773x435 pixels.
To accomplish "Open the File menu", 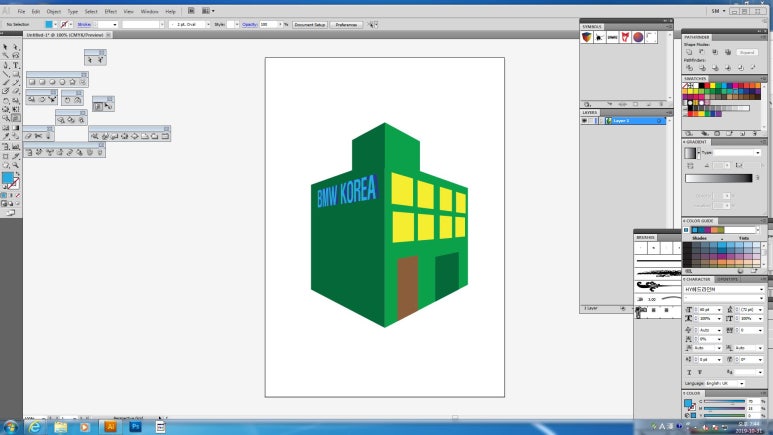I will click(21, 11).
